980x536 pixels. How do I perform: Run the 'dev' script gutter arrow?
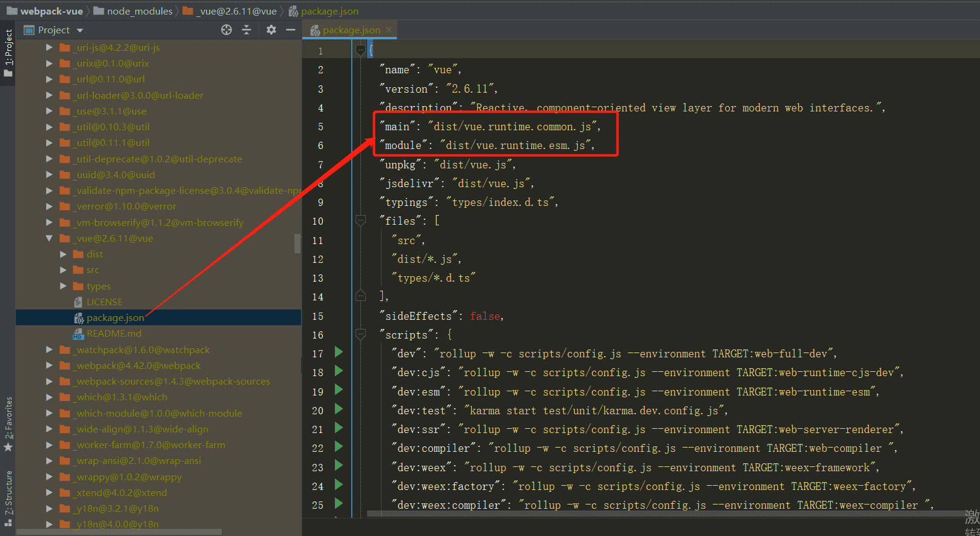click(339, 352)
